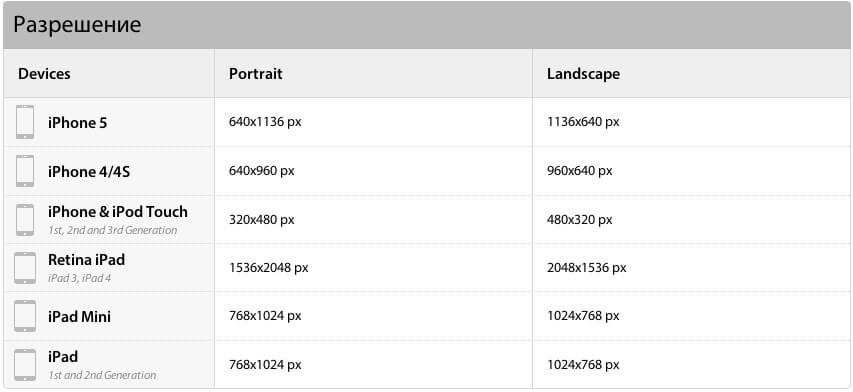Click the iPad Mini name

pyautogui.click(x=79, y=316)
